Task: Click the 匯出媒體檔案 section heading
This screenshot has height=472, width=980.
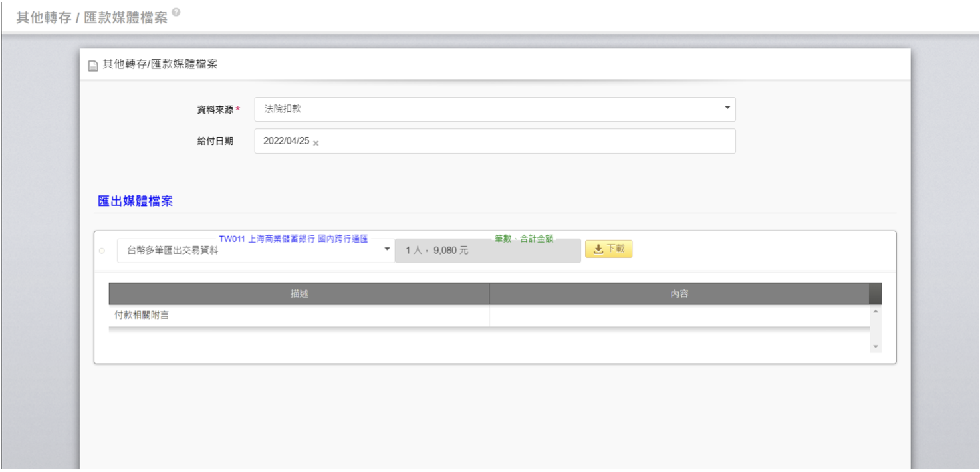Action: pyautogui.click(x=135, y=201)
